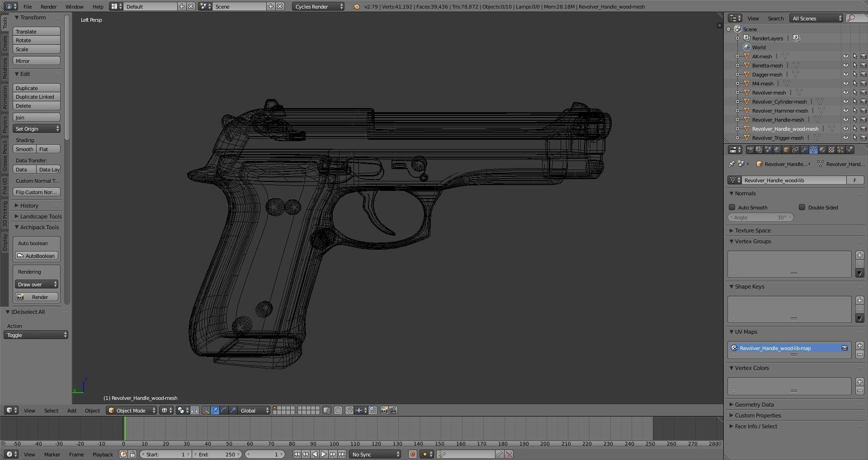Open the Modifiers properties tab
This screenshot has height=460, width=868.
click(804, 150)
